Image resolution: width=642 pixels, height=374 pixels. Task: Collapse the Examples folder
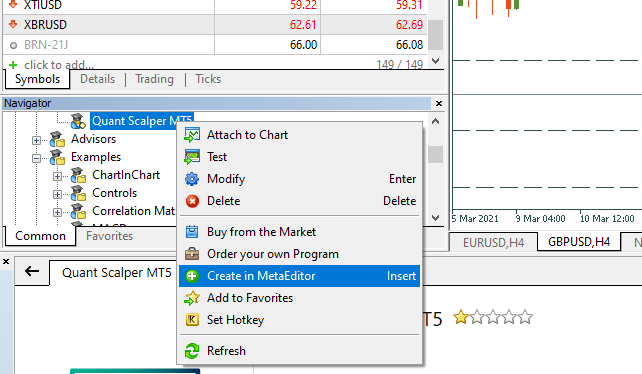coord(36,158)
